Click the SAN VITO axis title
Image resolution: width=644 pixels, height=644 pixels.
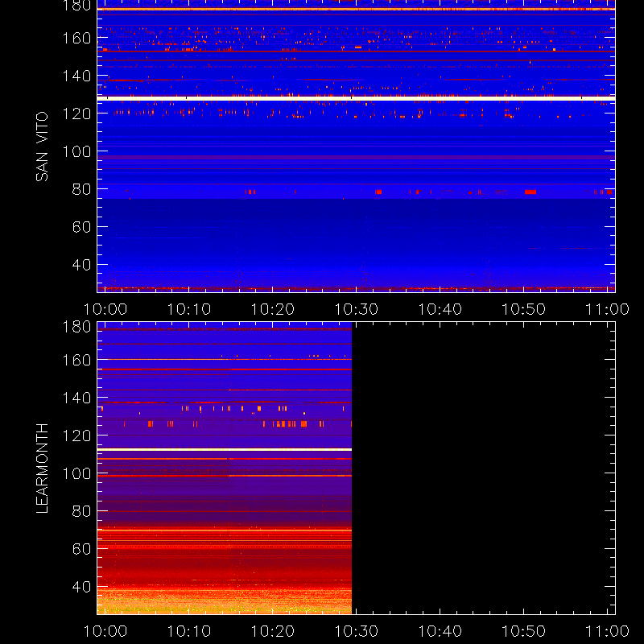pos(42,147)
